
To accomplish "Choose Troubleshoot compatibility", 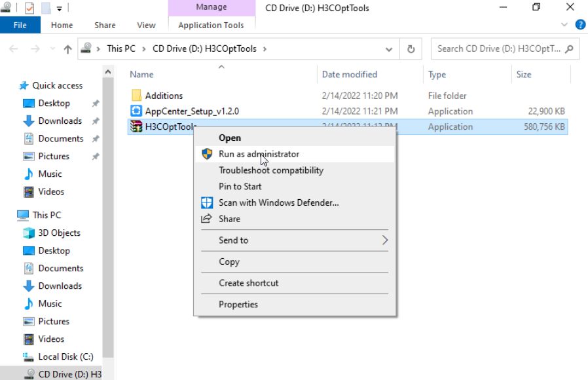I will [x=295, y=170].
